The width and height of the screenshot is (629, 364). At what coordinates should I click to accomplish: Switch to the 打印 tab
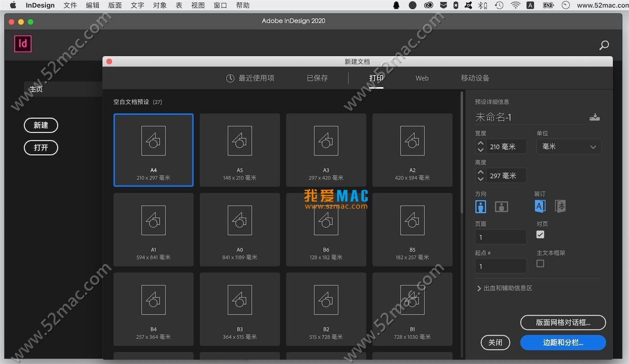pos(376,78)
